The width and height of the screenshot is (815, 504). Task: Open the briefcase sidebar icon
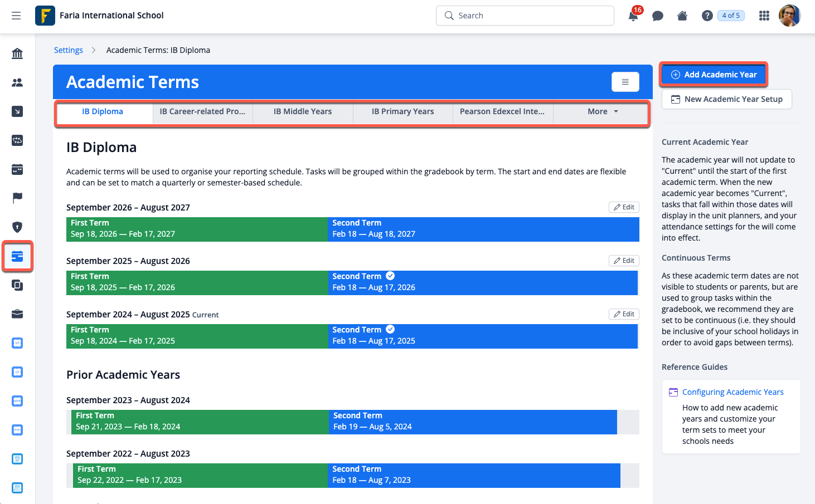click(17, 314)
